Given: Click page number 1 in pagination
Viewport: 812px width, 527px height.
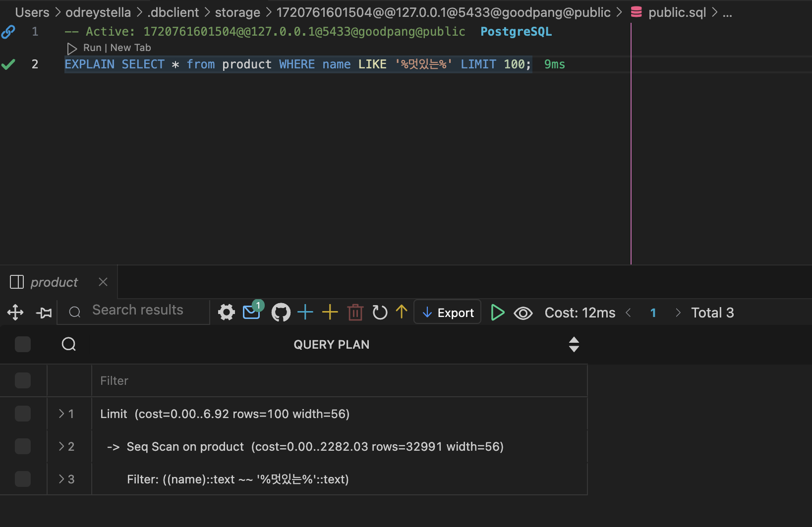Looking at the screenshot, I should pos(653,313).
